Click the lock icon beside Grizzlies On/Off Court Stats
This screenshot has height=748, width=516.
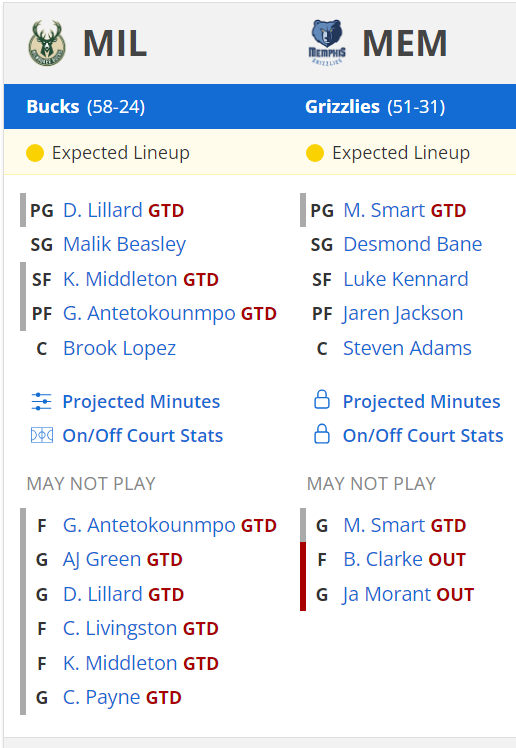pos(322,434)
